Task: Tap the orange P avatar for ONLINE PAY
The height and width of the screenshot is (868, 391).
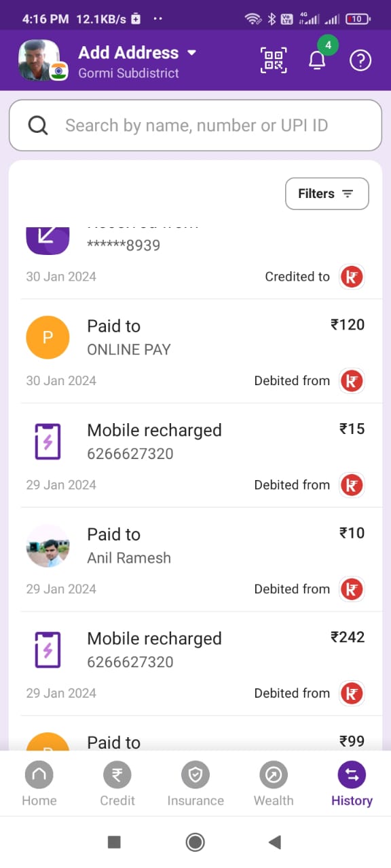Action: [48, 337]
